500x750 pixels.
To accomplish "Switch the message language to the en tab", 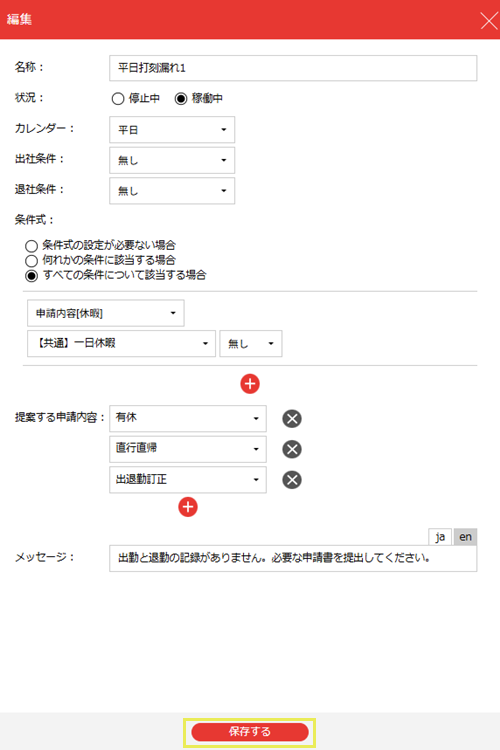I will click(x=466, y=537).
